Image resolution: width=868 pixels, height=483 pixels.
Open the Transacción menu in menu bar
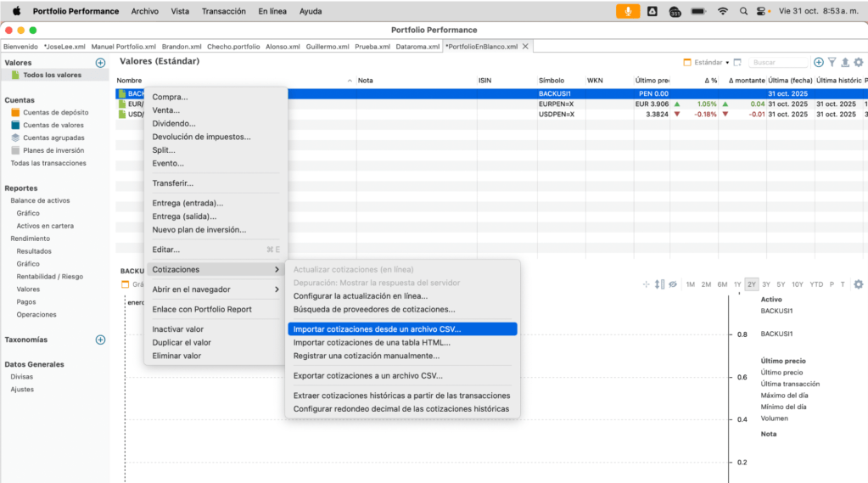224,11
